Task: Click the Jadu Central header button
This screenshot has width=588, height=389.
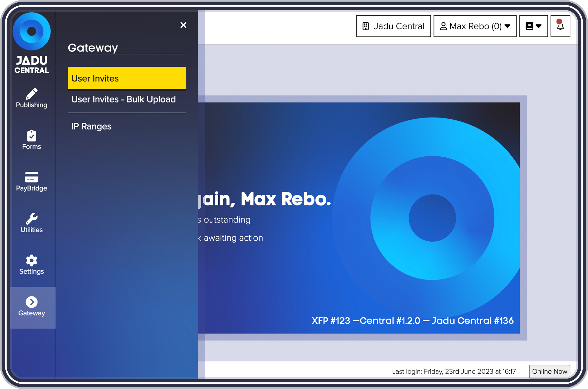Action: coord(393,26)
